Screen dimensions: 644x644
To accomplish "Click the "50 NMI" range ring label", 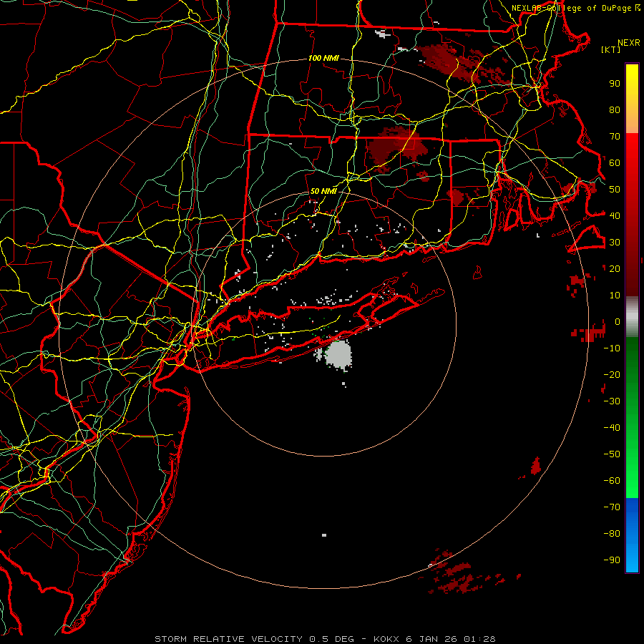I will [323, 191].
